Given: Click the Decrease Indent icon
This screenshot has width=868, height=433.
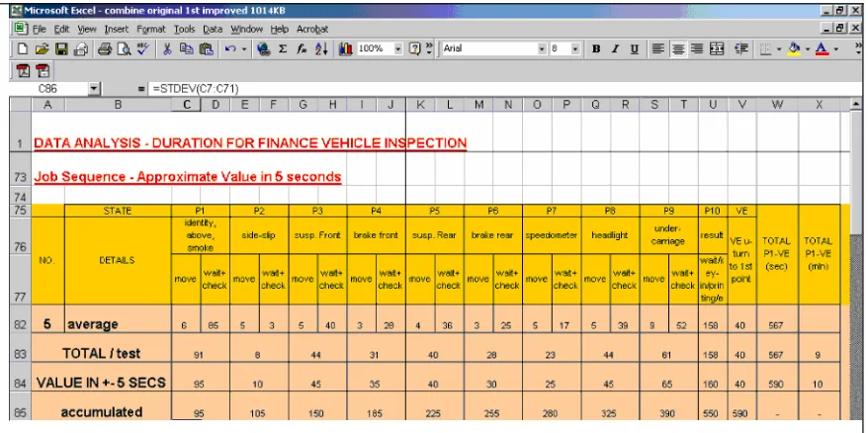Looking at the screenshot, I should [x=741, y=49].
